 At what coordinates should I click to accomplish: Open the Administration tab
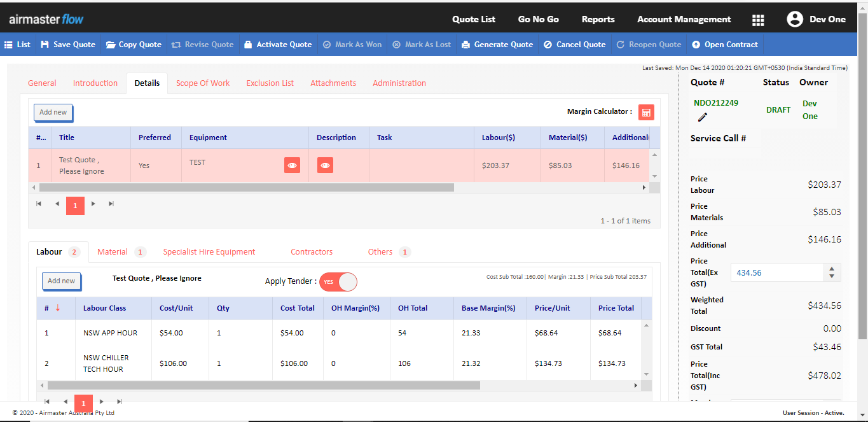pos(399,83)
